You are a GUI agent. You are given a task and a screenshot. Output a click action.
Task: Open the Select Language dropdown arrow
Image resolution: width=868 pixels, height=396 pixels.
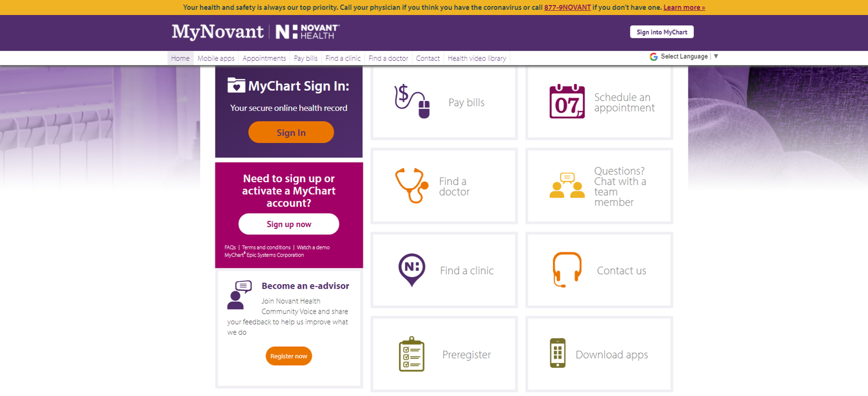click(x=716, y=56)
